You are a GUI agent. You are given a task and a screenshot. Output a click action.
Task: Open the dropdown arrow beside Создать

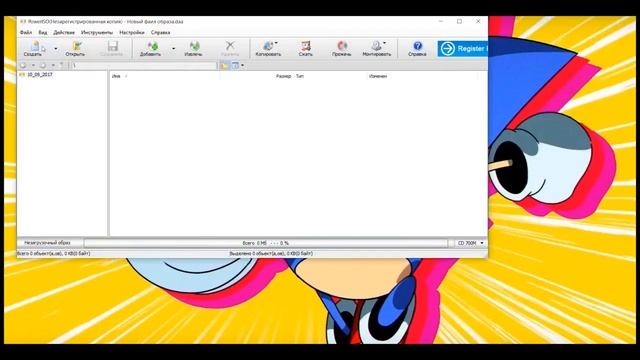[x=56, y=49]
